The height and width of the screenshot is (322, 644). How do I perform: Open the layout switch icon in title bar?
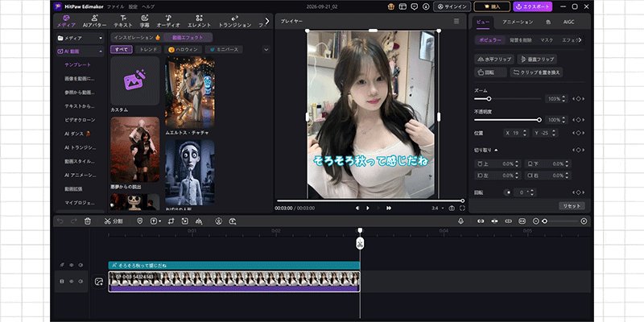pos(402,6)
